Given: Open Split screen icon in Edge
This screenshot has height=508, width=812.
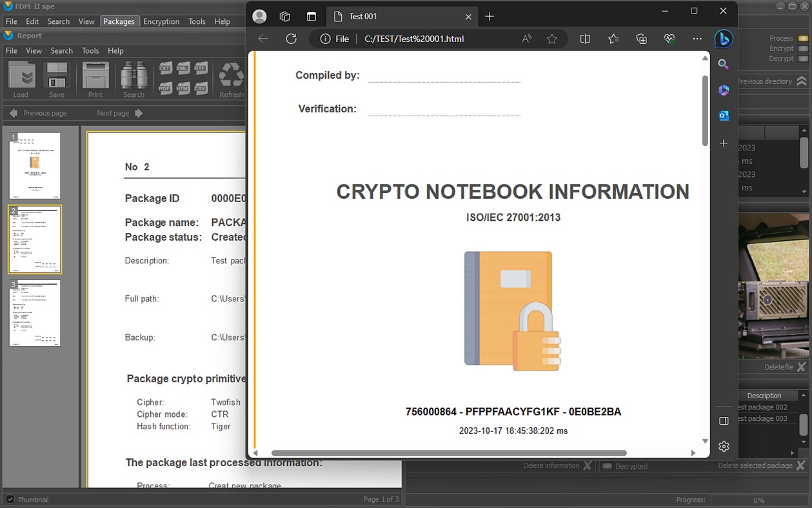Looking at the screenshot, I should (585, 39).
